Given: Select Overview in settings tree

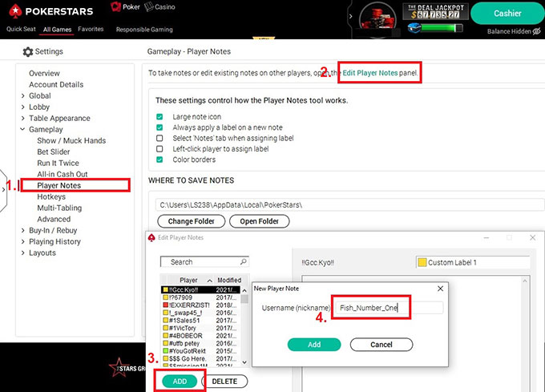Looking at the screenshot, I should pos(45,73).
